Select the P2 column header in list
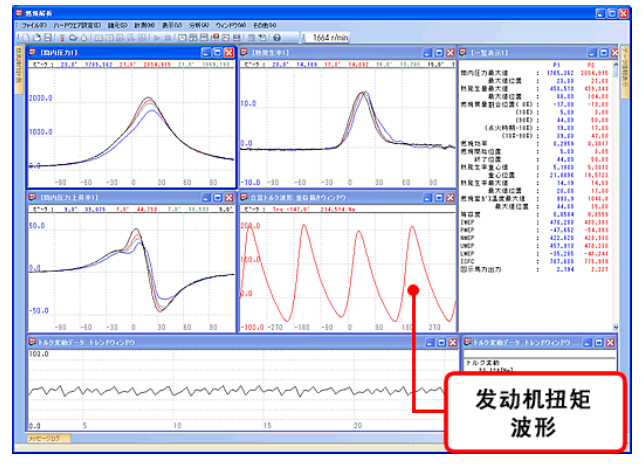The width and height of the screenshot is (644, 464). pyautogui.click(x=591, y=65)
